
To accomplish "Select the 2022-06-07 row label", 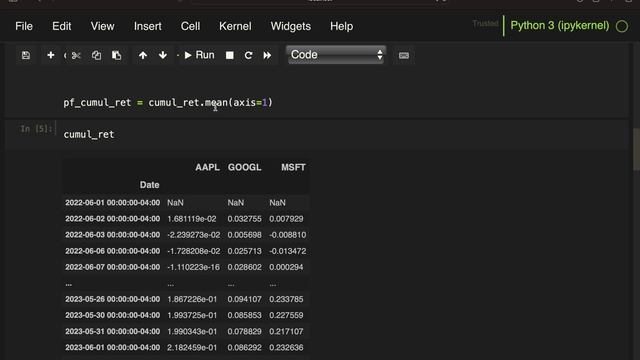I will coord(113,267).
